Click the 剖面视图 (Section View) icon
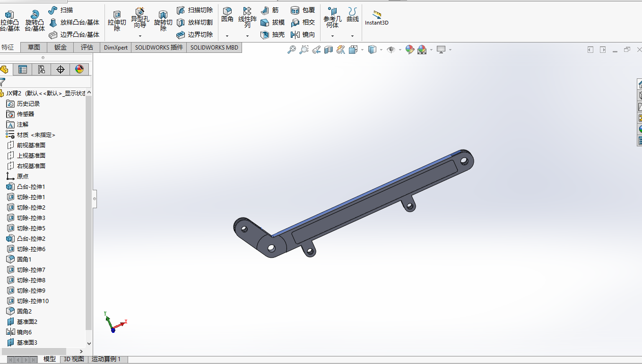This screenshot has height=364, width=642. (328, 50)
